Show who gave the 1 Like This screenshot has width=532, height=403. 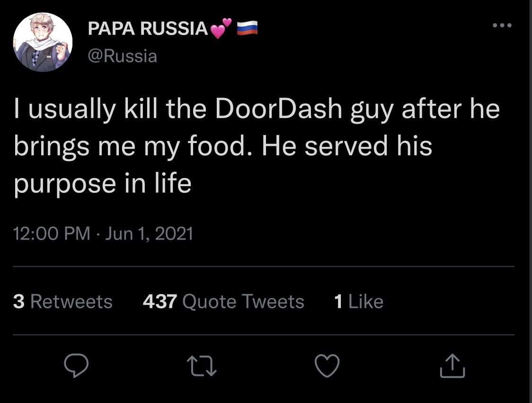point(358,302)
